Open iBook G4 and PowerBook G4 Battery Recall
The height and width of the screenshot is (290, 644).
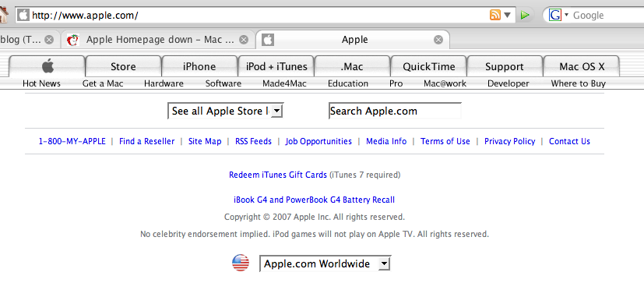pyautogui.click(x=314, y=200)
